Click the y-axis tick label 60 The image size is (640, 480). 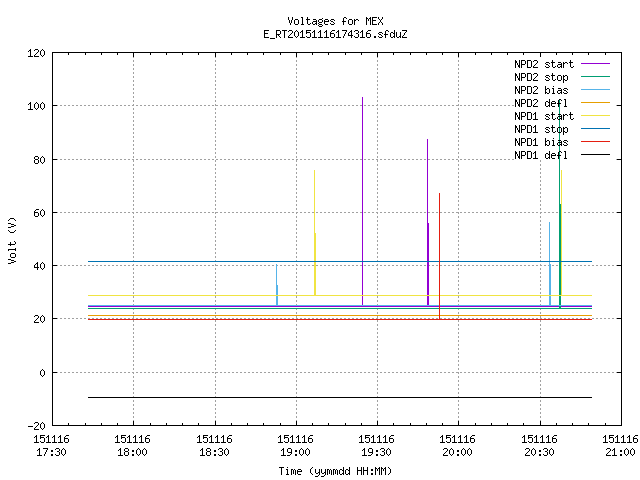(x=39, y=213)
